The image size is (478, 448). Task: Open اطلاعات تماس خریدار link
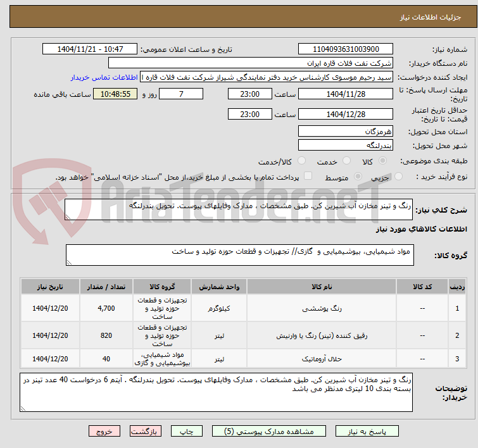[x=104, y=77]
